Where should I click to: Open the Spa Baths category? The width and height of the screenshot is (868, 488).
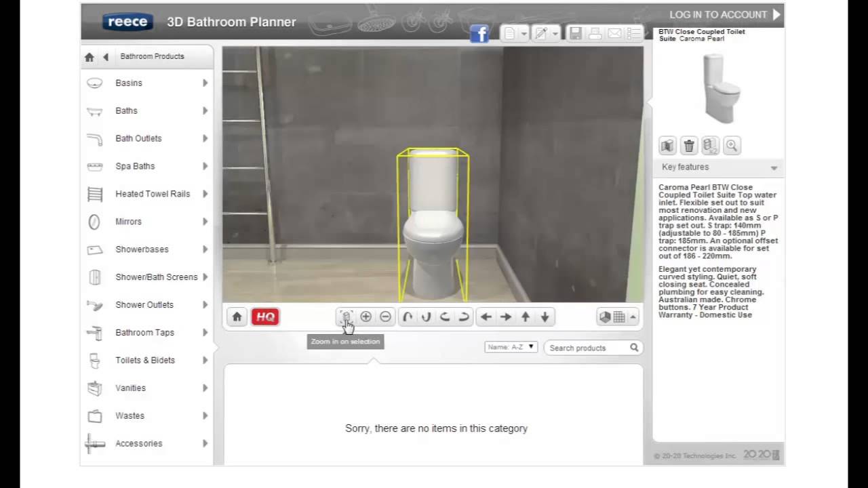pyautogui.click(x=147, y=166)
